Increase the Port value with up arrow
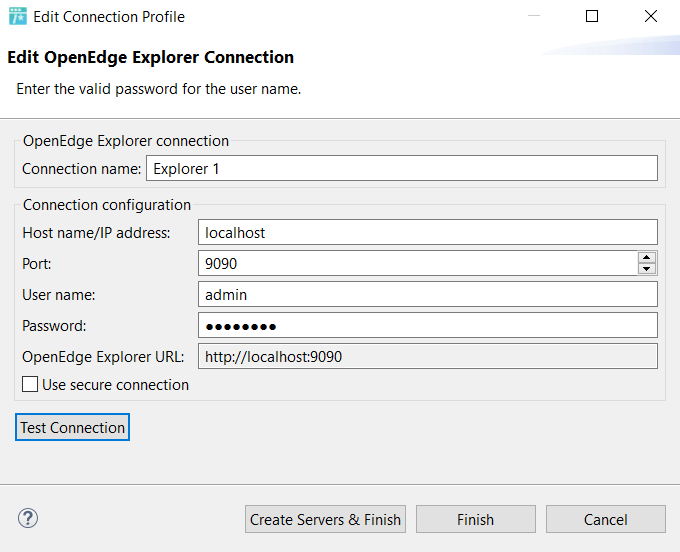The image size is (680, 552). (x=647, y=257)
